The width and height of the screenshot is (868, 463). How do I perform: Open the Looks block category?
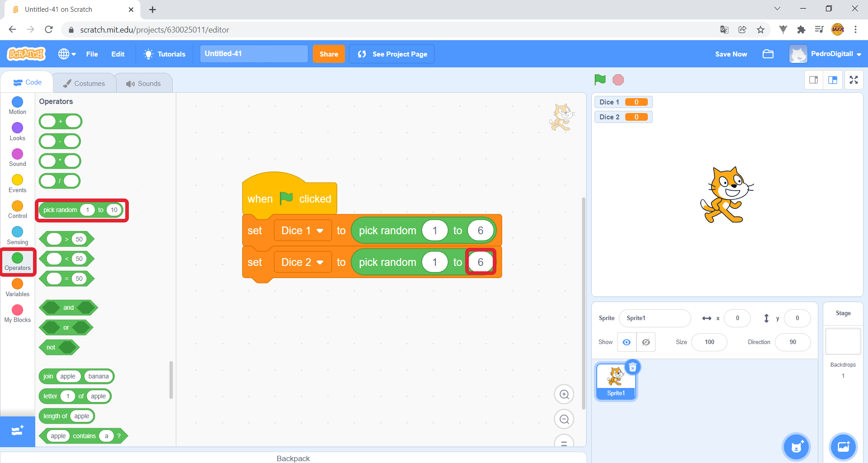click(x=18, y=132)
